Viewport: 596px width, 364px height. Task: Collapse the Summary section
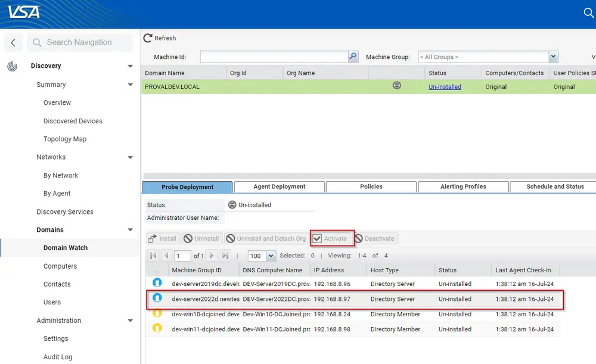130,85
